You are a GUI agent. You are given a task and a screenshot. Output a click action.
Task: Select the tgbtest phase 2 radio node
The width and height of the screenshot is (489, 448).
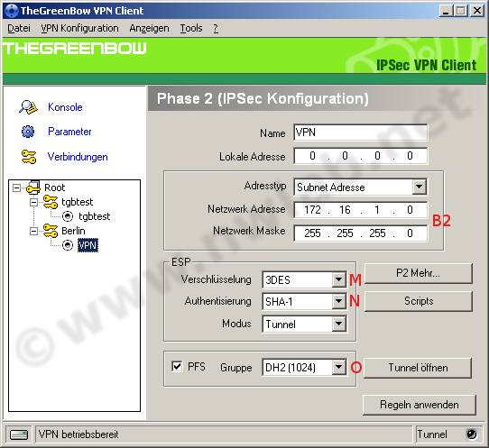pos(68,216)
